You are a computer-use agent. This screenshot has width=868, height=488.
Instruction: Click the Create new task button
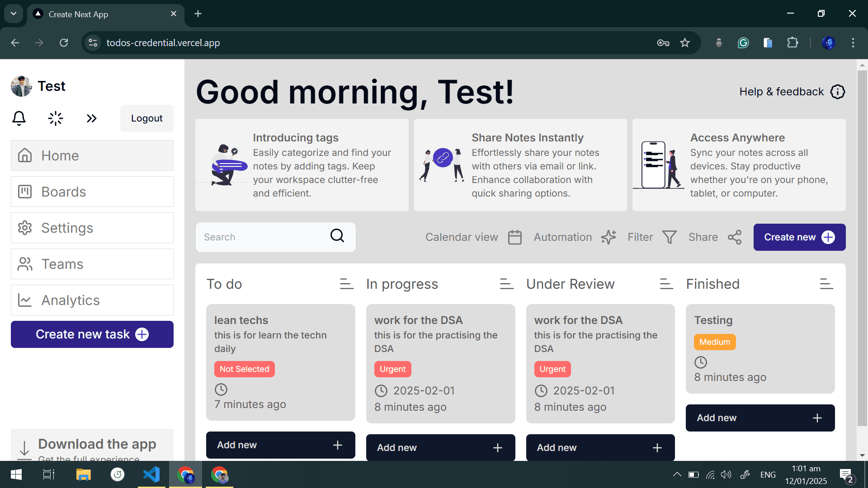tap(92, 334)
